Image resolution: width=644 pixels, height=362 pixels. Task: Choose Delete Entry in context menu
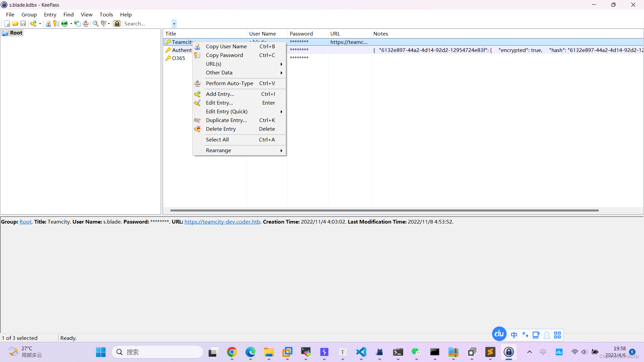[239, 129]
